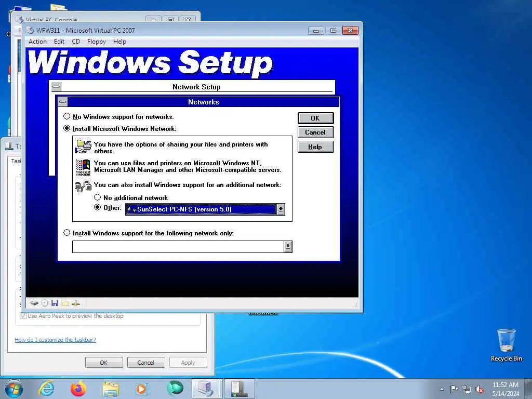Launch Firefox from taskbar
The image size is (532, 399).
click(x=78, y=389)
